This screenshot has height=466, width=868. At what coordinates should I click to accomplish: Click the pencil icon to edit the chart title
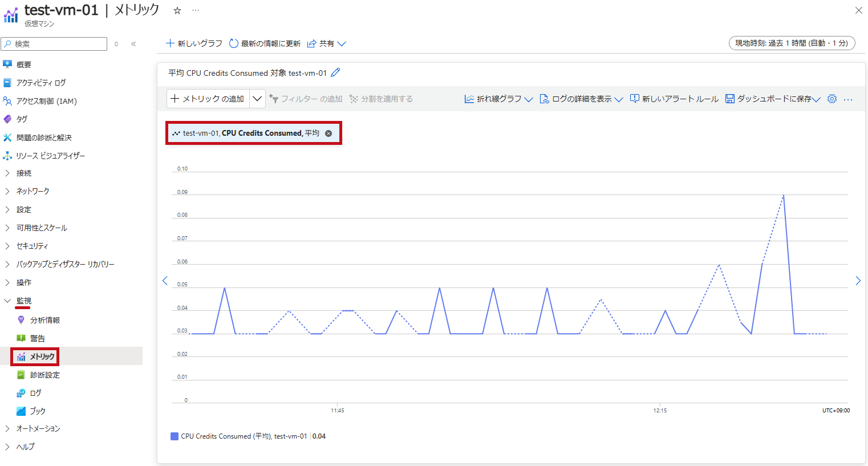[335, 72]
